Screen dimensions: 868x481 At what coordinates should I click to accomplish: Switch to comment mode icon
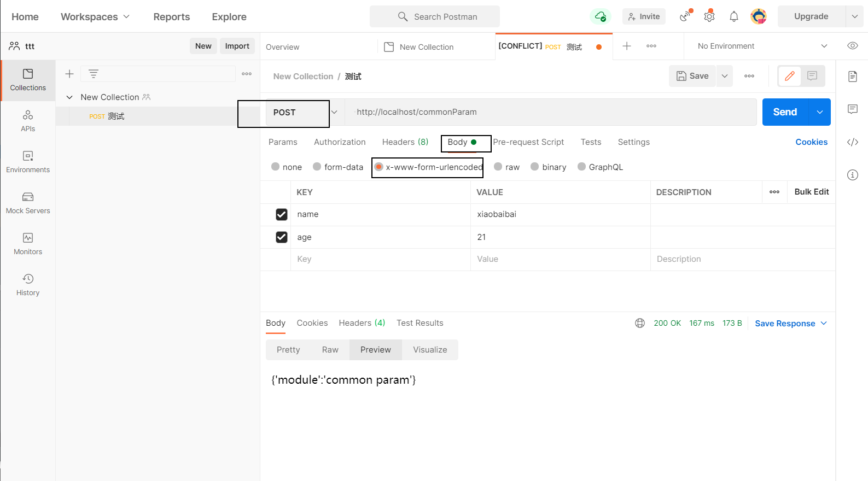pyautogui.click(x=812, y=76)
